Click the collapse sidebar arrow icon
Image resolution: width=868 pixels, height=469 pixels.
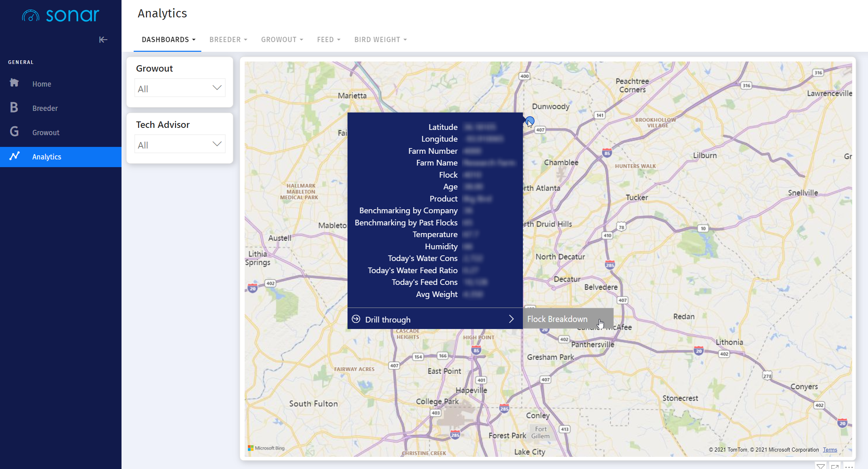(x=103, y=40)
